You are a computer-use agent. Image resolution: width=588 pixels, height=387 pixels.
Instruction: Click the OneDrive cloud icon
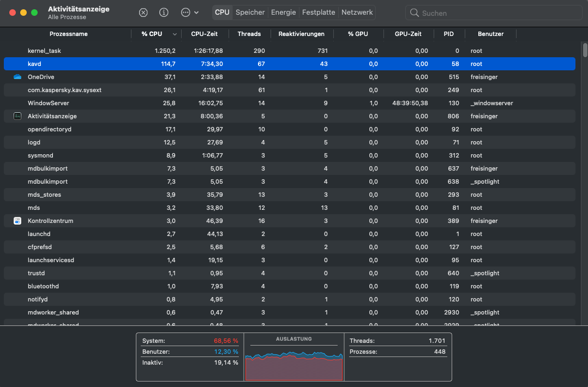(17, 77)
